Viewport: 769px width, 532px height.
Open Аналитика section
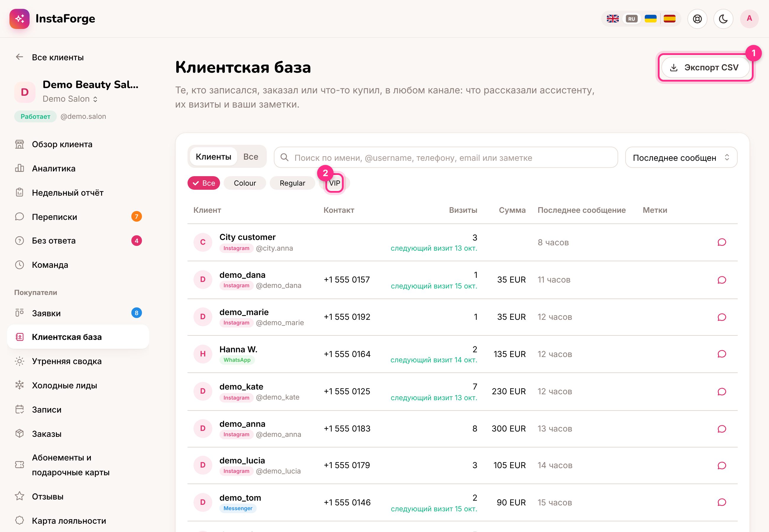pos(78,169)
